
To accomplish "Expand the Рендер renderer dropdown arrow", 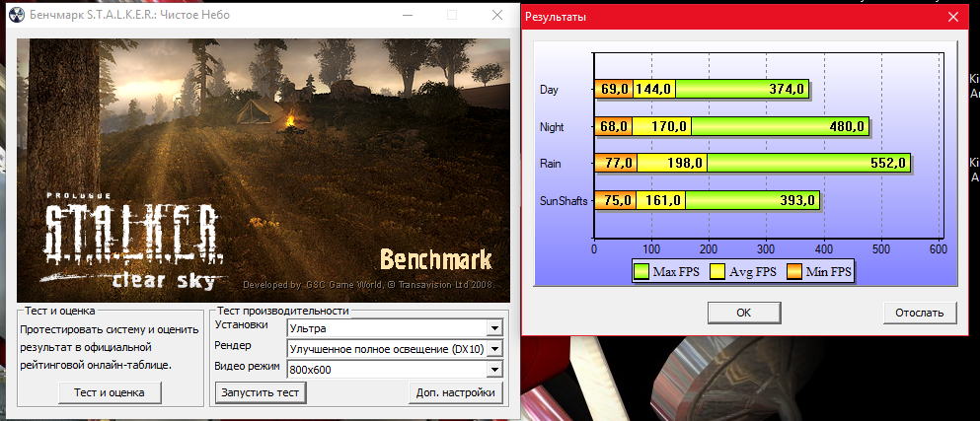I will click(494, 349).
